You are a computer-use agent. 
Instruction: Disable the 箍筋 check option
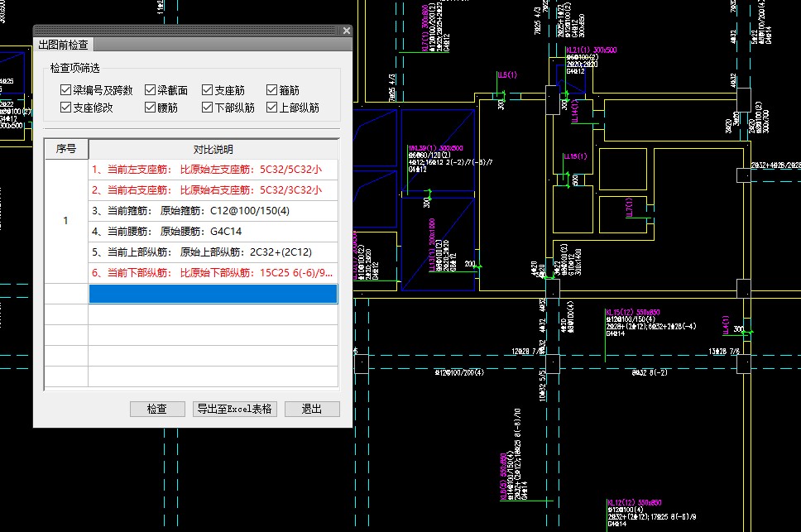(272, 90)
